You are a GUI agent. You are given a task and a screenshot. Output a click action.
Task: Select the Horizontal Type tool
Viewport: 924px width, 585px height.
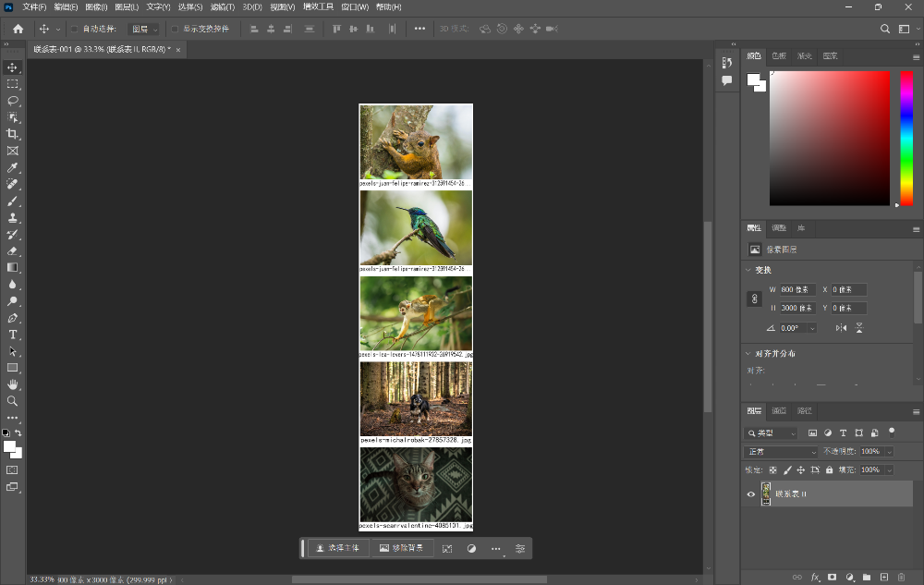click(x=12, y=335)
